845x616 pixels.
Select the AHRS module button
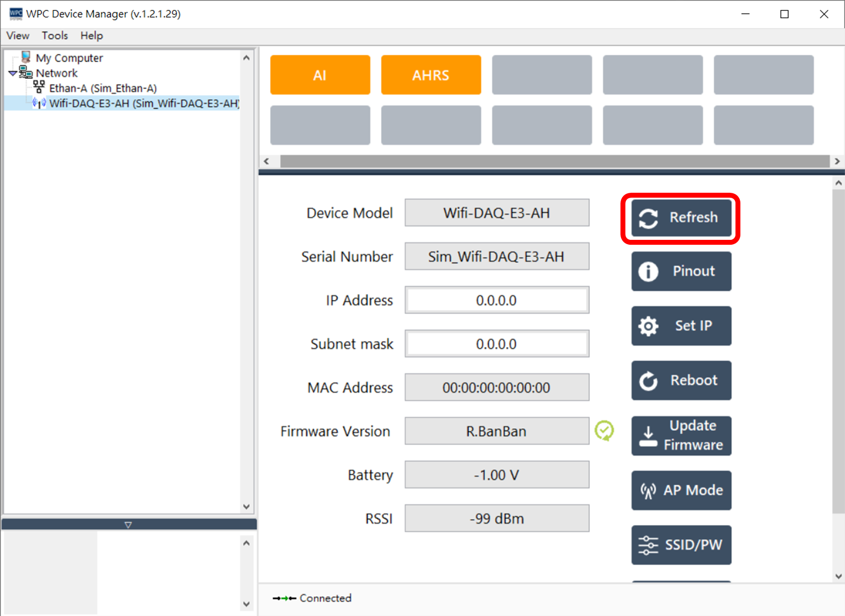[431, 75]
